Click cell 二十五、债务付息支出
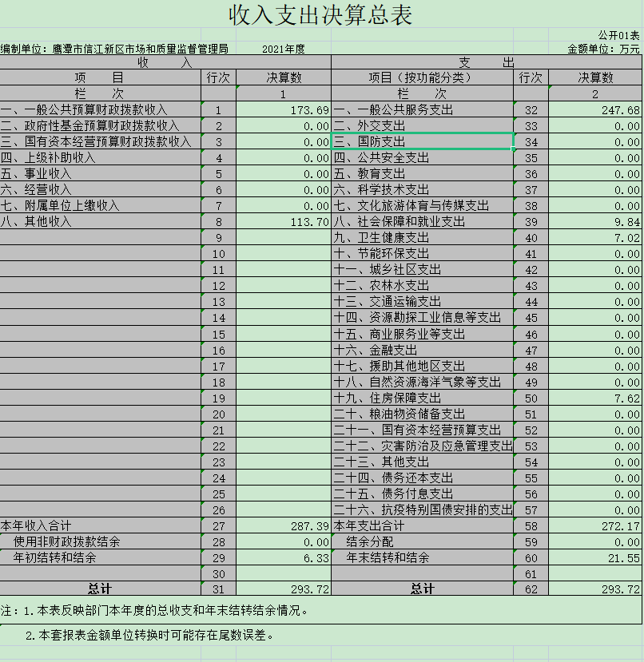The height and width of the screenshot is (662, 644). (x=422, y=494)
